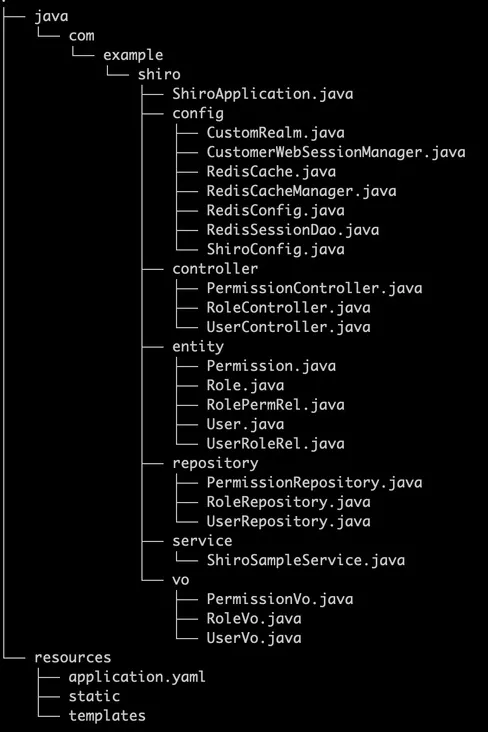Click the templates folder entry
The width and height of the screenshot is (488, 732).
click(x=107, y=716)
